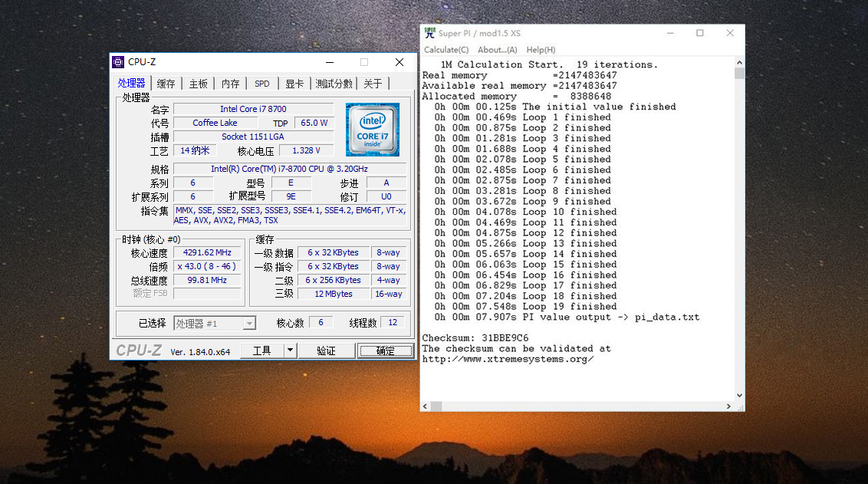Image resolution: width=868 pixels, height=484 pixels.
Task: Open the 缓存 tab in CPU-Z
Action: point(166,84)
